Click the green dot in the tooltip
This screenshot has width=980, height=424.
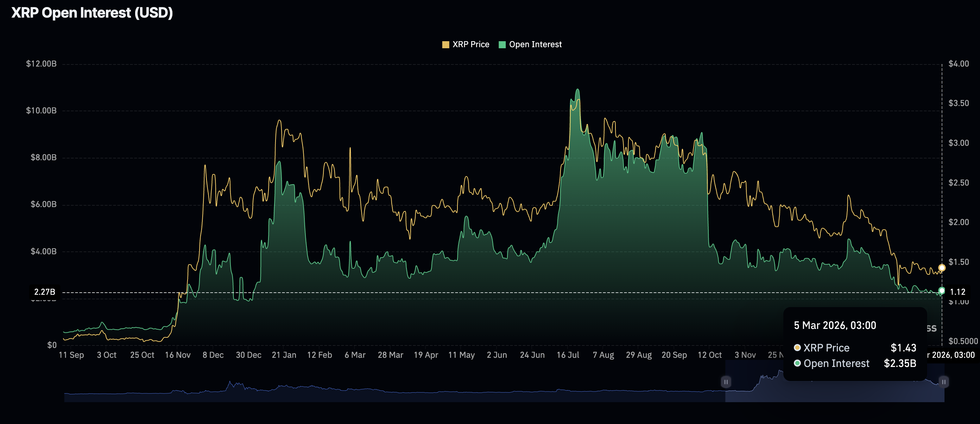pos(797,363)
